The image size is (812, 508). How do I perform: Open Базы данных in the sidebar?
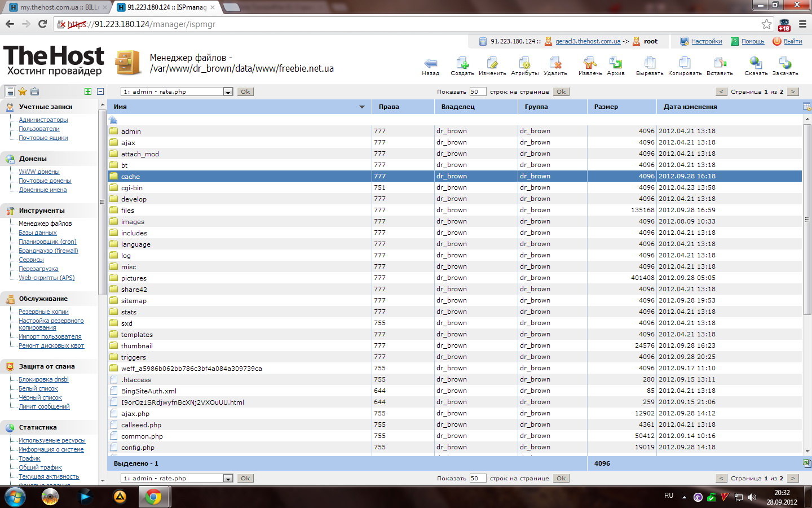pyautogui.click(x=38, y=233)
